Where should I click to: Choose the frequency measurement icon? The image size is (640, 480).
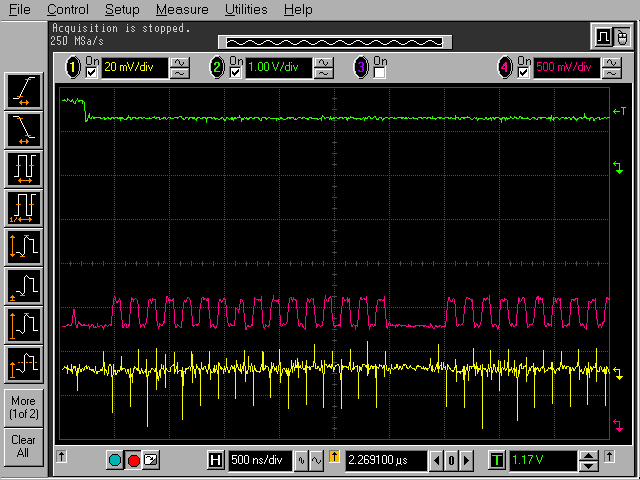click(24, 208)
